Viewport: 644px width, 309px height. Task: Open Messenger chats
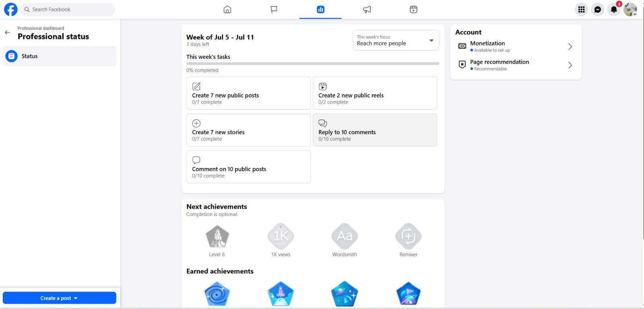[x=598, y=9]
